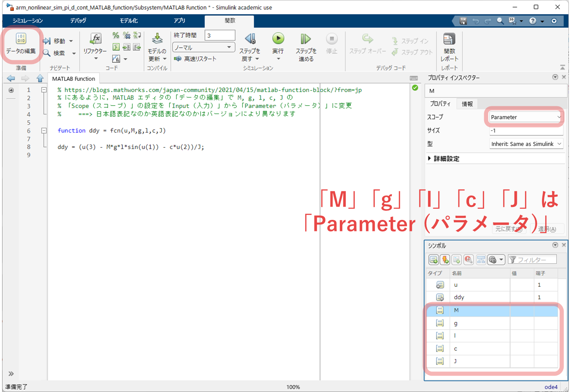Screen dimensions: 572x392
Task: Click the create data icon in the Symbols pane
Action: pyautogui.click(x=434, y=260)
